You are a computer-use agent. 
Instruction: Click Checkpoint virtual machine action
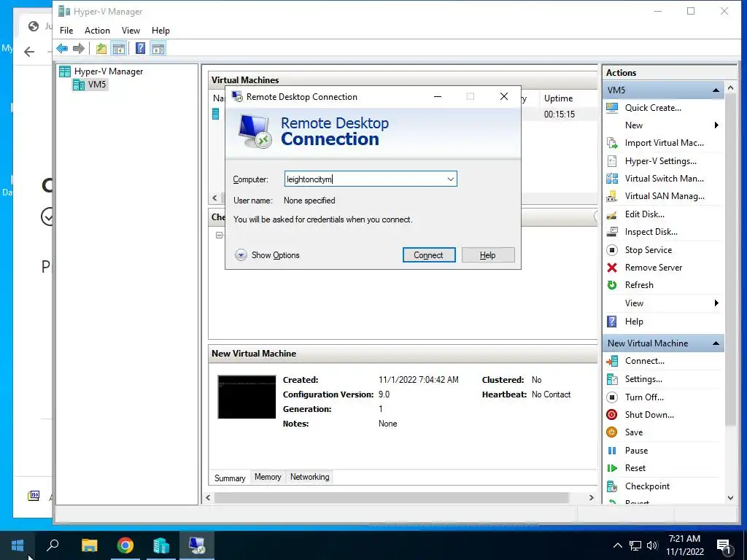[x=647, y=486]
